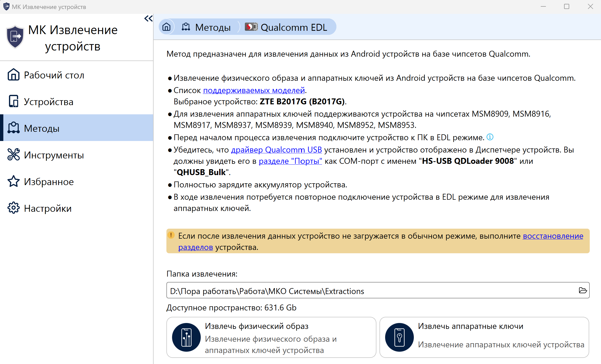Click the selected device ZTE B2017G text

[302, 102]
